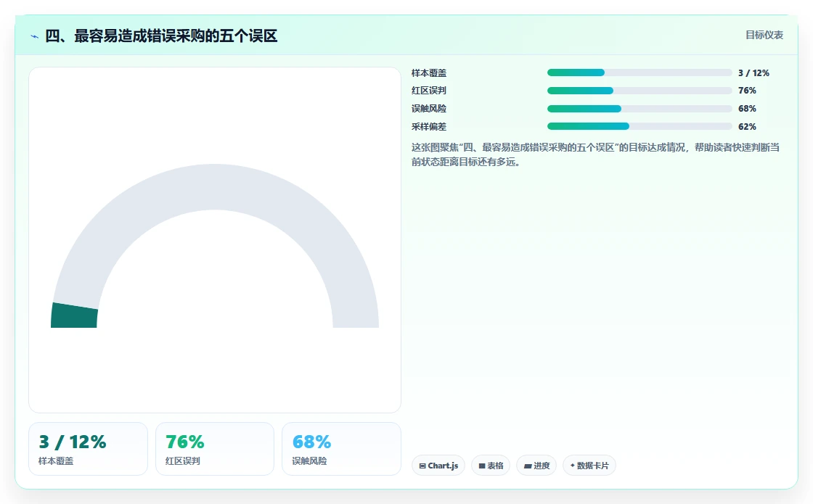The height and width of the screenshot is (504, 813).
Task: Click the 红区误判 row label in the list
Action: tap(429, 91)
